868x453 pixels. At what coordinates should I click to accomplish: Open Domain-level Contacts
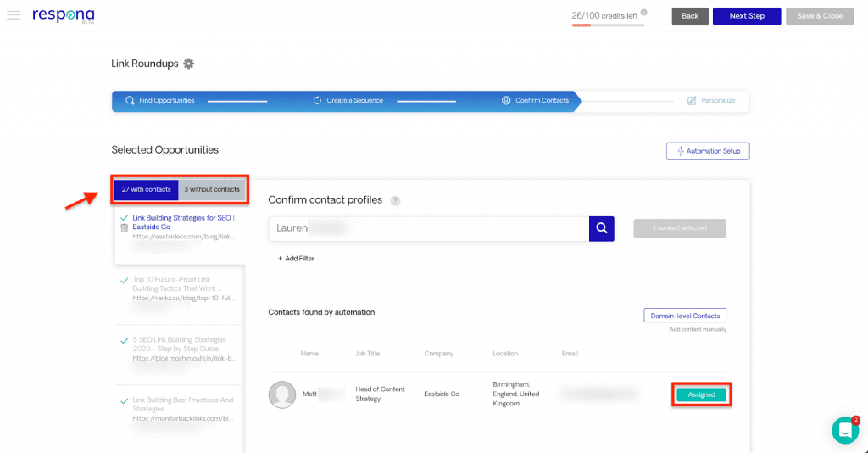point(685,316)
